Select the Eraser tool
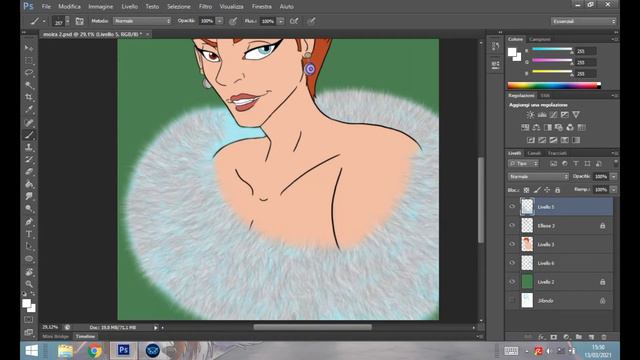Screen dimensions: 640x360 [29, 172]
